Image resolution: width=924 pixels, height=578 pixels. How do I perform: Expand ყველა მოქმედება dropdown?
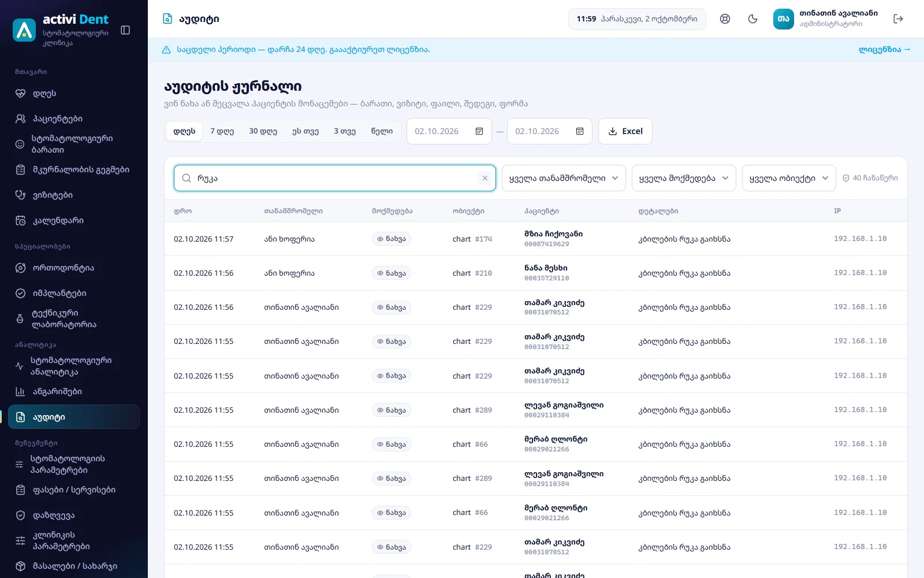click(x=684, y=178)
